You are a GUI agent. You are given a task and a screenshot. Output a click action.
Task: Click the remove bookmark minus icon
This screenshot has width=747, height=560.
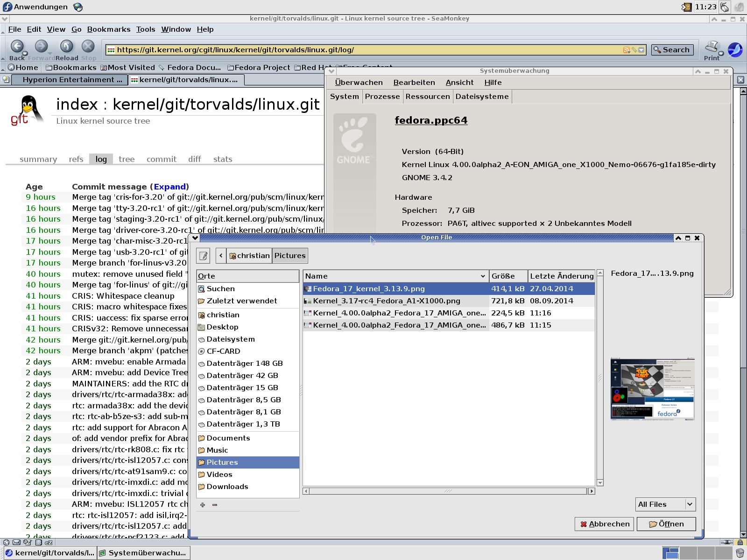coord(215,504)
